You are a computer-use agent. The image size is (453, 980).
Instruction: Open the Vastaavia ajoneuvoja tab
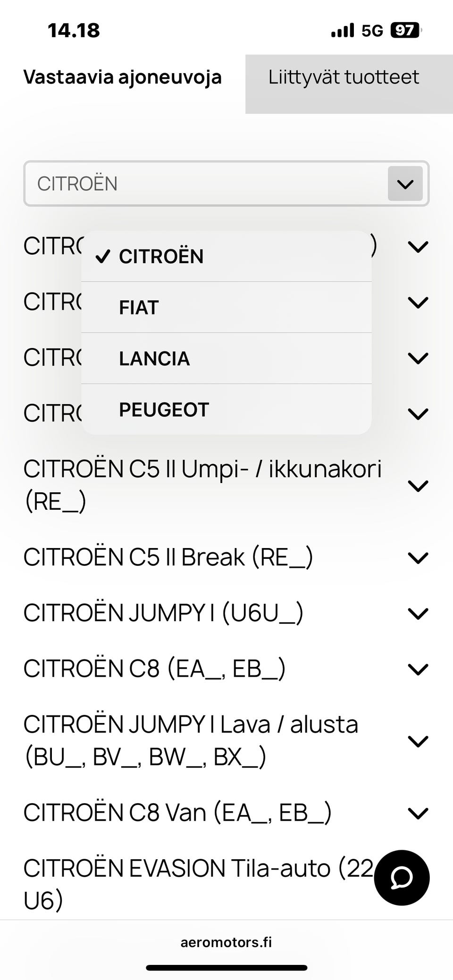[x=123, y=78]
